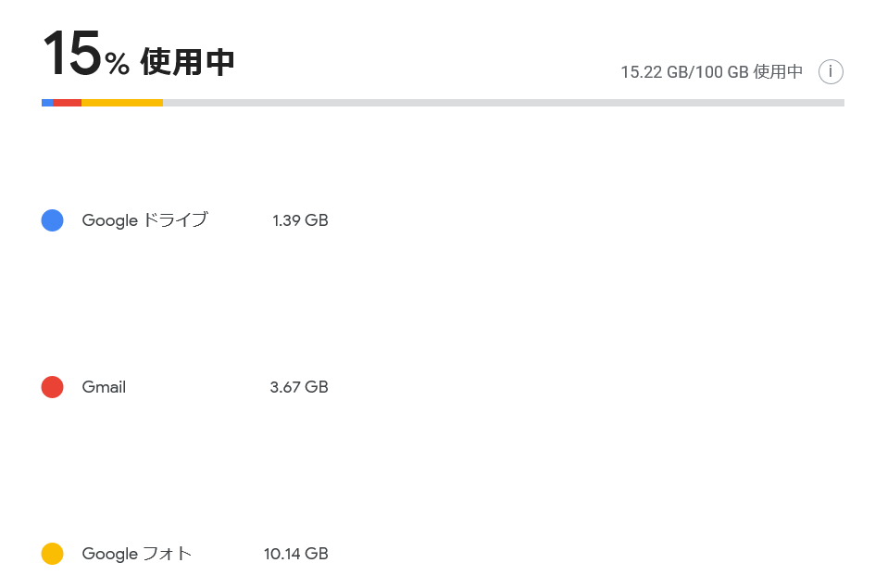The width and height of the screenshot is (875, 588).
Task: Click the 15.22 GB/100 GB 使用中 text
Action: (x=712, y=72)
